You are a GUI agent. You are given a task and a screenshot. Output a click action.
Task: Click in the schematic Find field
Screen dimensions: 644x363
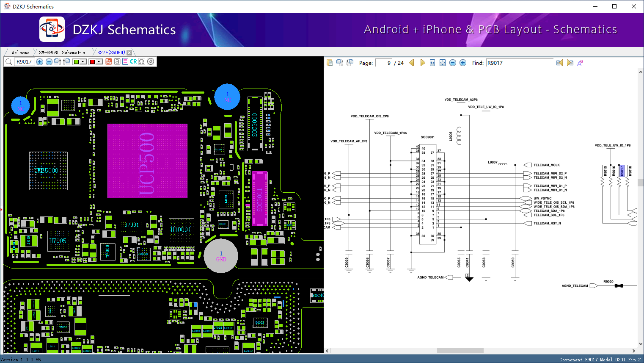[519, 63]
